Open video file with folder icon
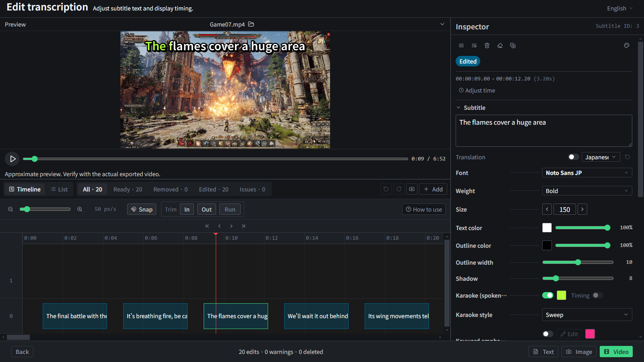Viewport: 644px width, 362px height. coord(251,24)
